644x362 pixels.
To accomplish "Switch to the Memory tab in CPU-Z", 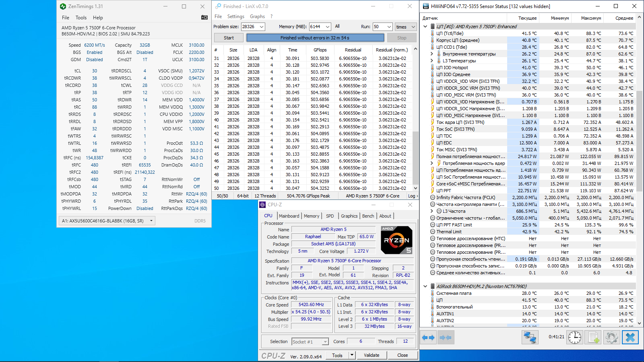I will coord(311,216).
